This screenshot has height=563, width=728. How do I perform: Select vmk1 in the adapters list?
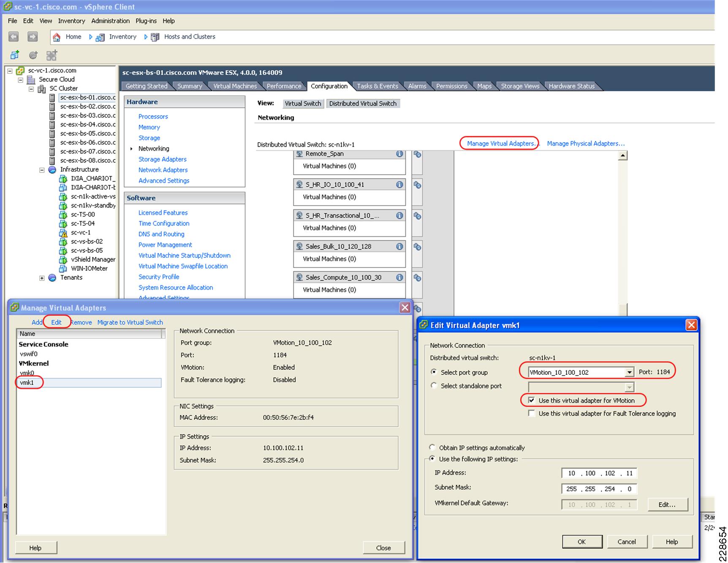(89, 383)
